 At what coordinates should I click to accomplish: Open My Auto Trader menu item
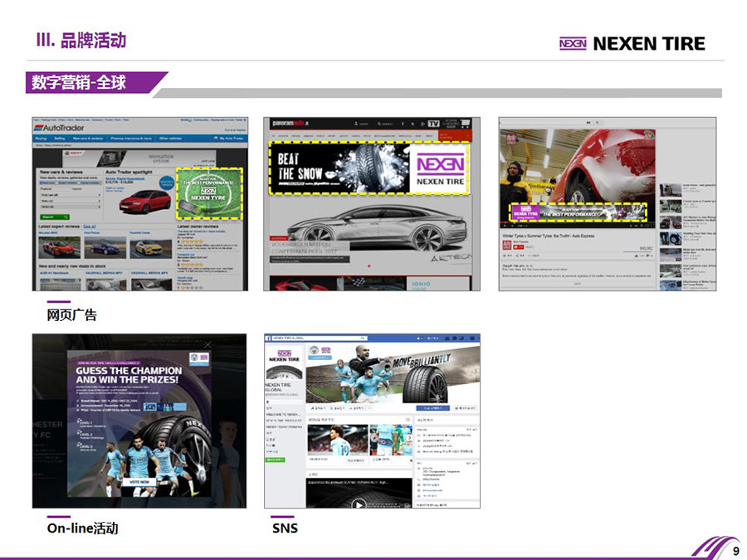231,138
